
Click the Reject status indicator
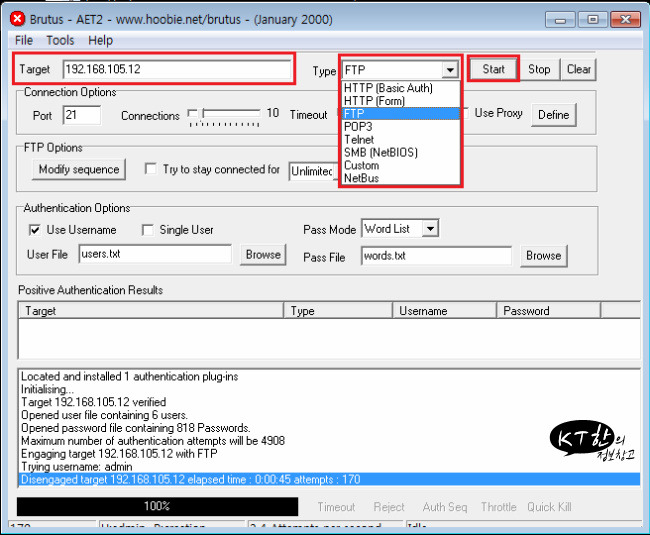coord(388,507)
